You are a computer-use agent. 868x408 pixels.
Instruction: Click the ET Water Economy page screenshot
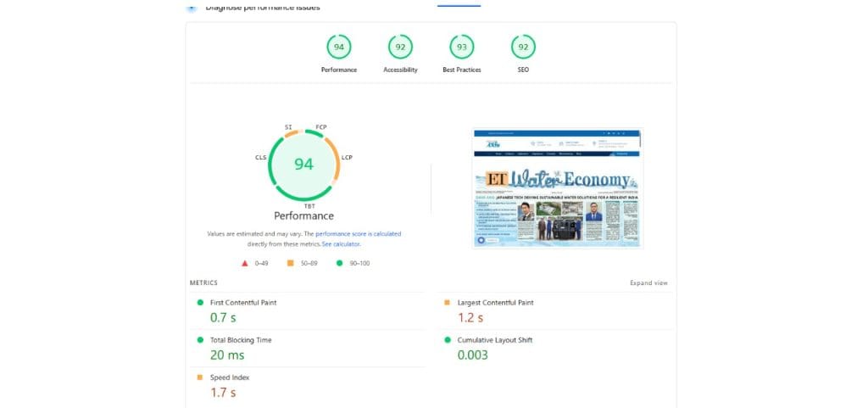point(557,187)
